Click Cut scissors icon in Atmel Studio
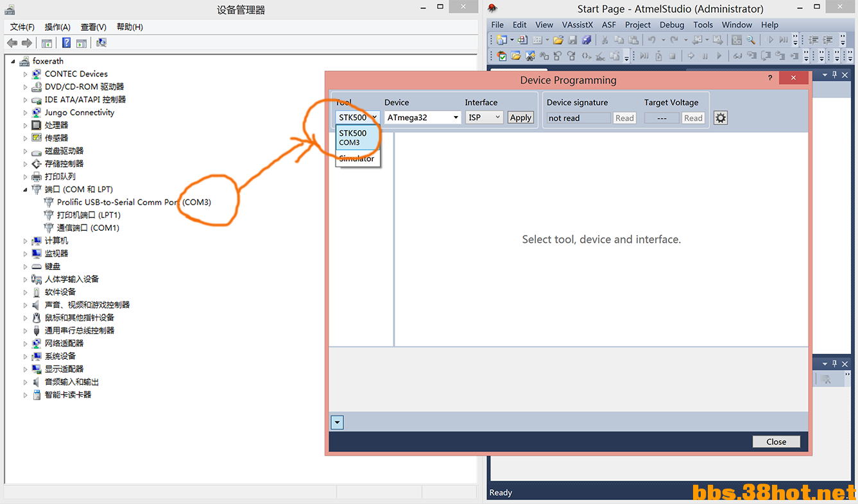 pos(605,40)
